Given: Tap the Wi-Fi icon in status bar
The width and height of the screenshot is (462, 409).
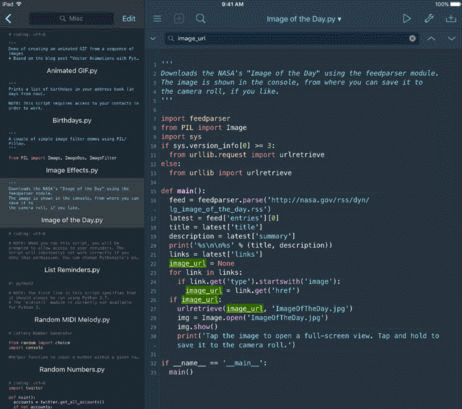Looking at the screenshot, I should 19,4.
